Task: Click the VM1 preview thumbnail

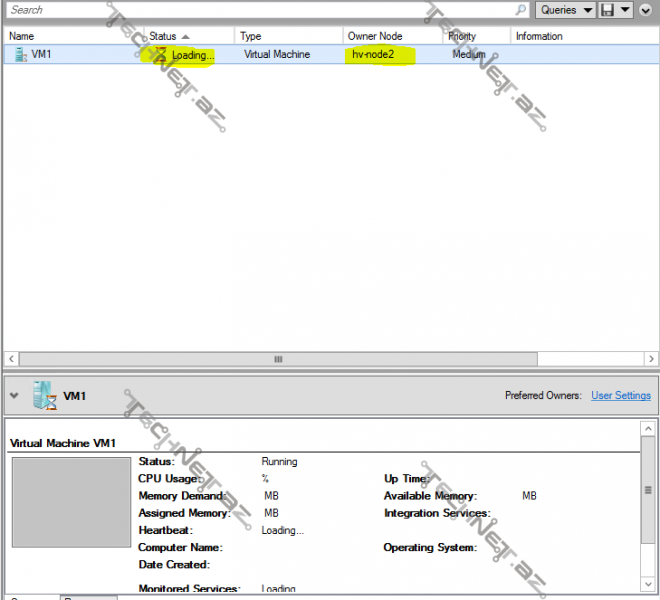Action: (71, 502)
